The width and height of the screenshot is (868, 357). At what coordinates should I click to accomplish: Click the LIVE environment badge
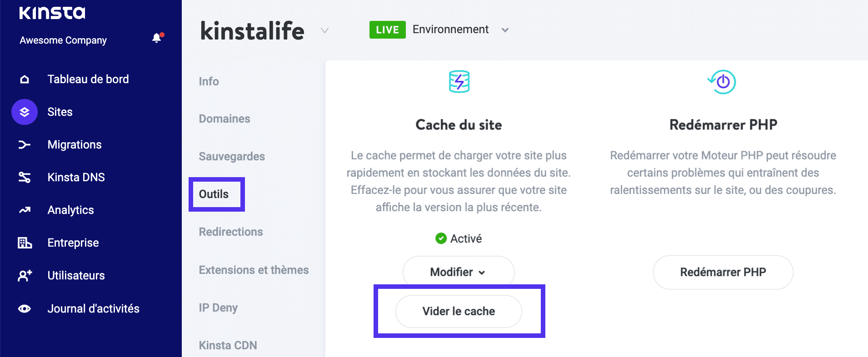point(387,30)
